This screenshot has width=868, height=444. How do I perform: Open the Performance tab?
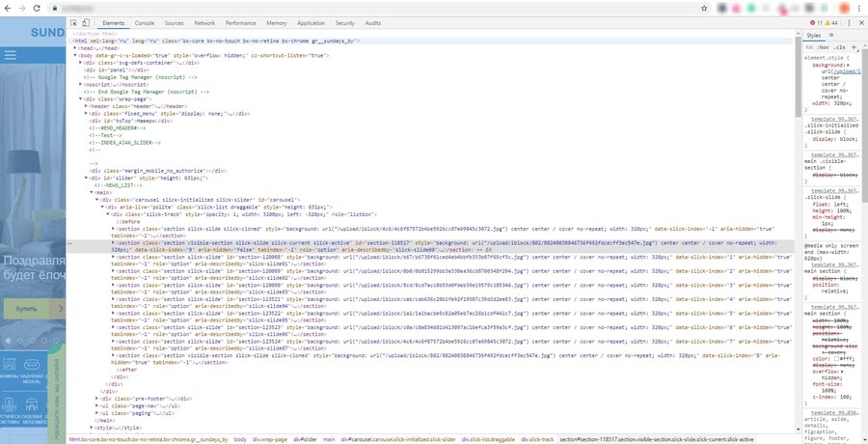(x=241, y=23)
